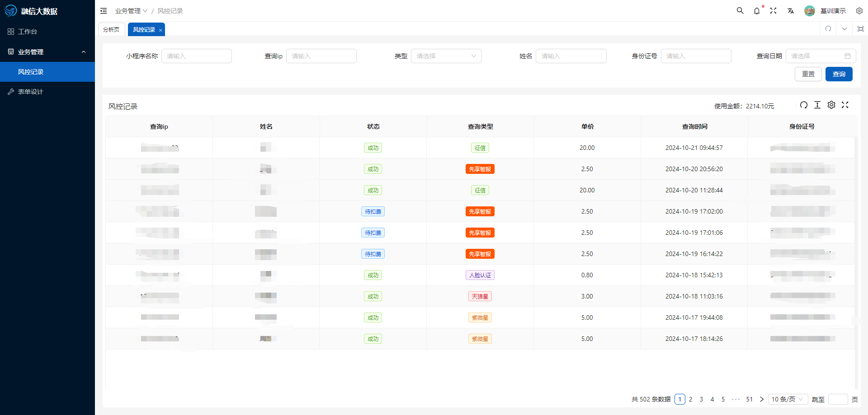Focus the 姓名 input field

pyautogui.click(x=571, y=56)
